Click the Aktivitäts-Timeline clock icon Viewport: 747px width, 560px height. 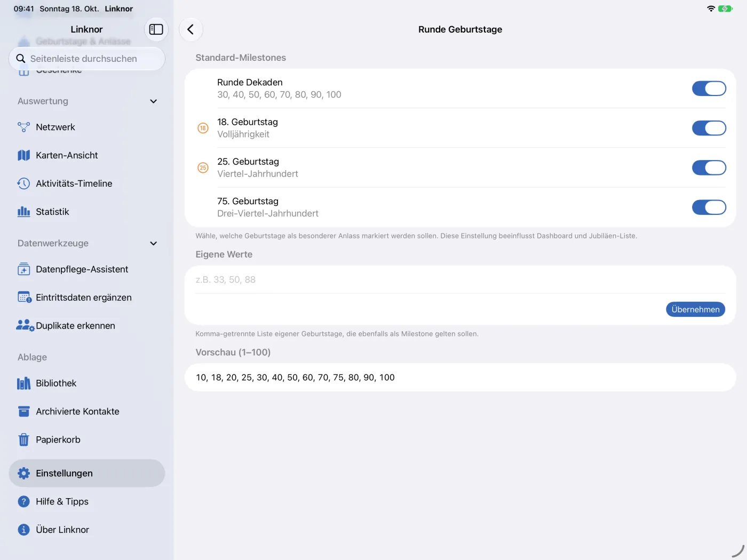tap(23, 183)
